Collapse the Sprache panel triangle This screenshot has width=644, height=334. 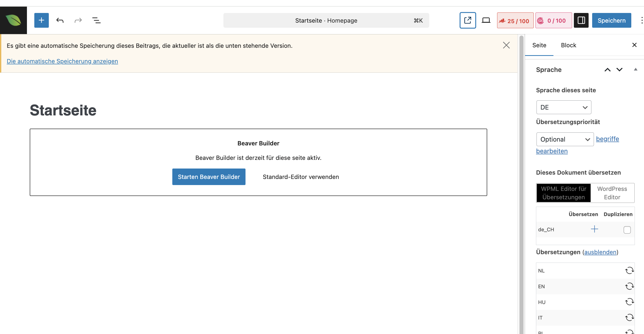pos(635,69)
